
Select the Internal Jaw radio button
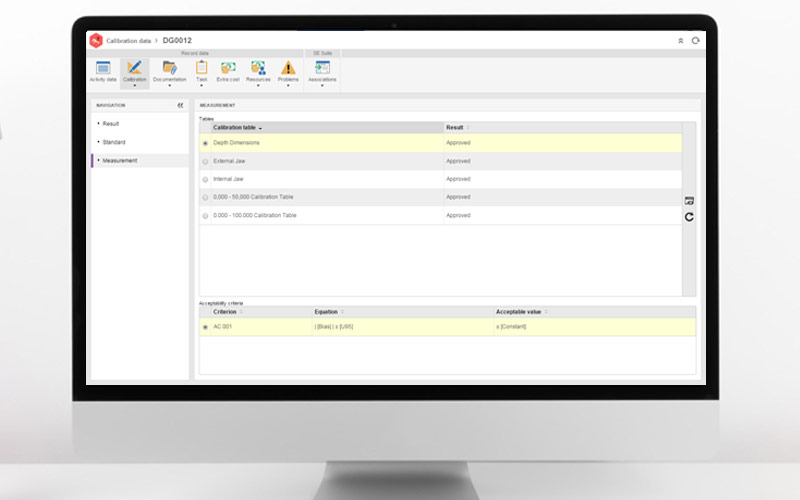206,179
